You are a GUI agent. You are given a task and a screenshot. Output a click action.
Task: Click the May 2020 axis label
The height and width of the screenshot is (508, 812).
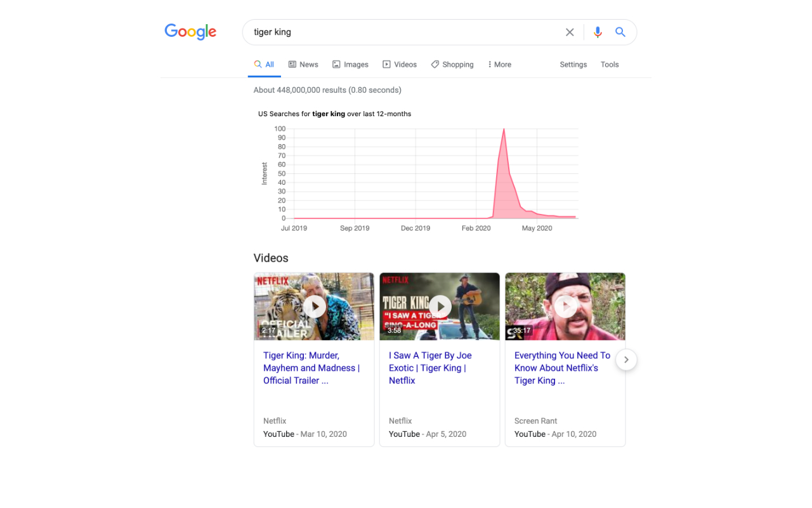pos(537,229)
